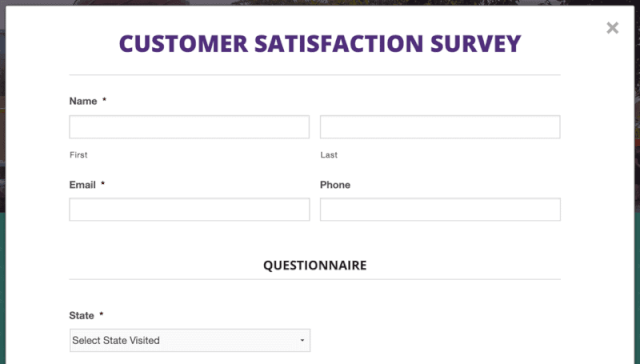
Task: Click the teal page background outside the dialog
Action: (2, 286)
